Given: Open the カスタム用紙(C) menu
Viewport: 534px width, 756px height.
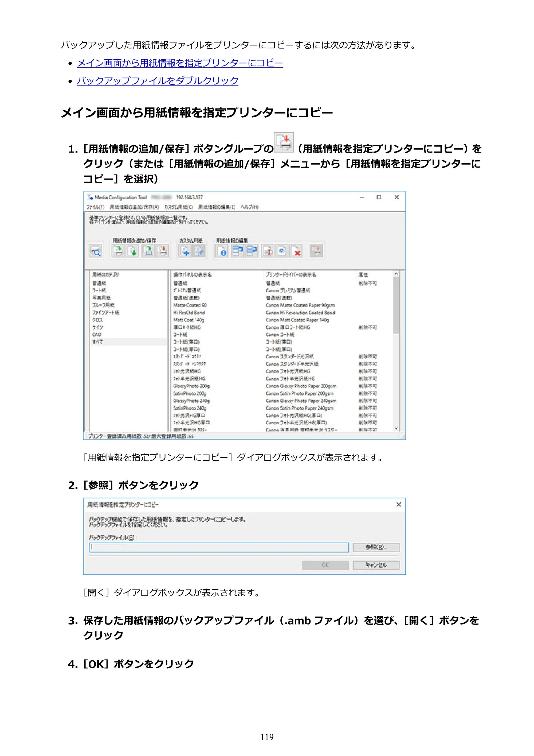Looking at the screenshot, I should click(x=179, y=207).
